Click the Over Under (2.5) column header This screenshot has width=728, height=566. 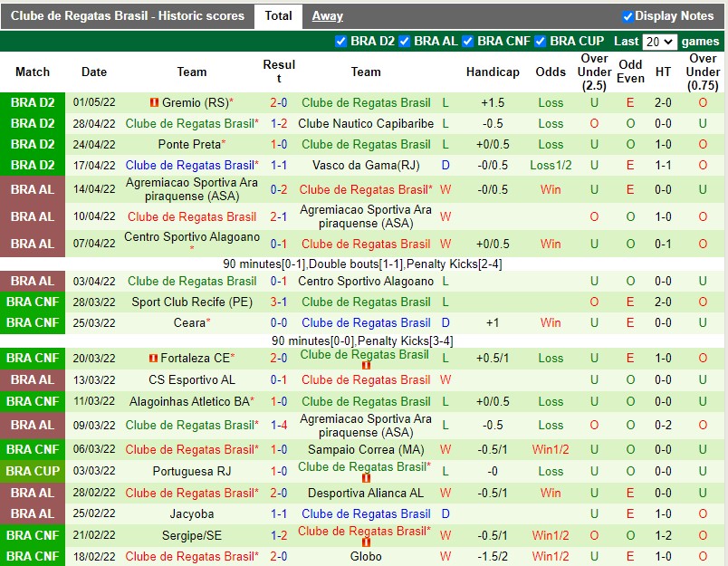pos(594,72)
